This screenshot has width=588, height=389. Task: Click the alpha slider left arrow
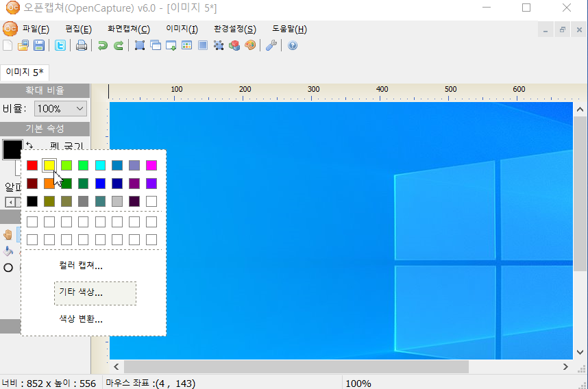[x=10, y=202]
